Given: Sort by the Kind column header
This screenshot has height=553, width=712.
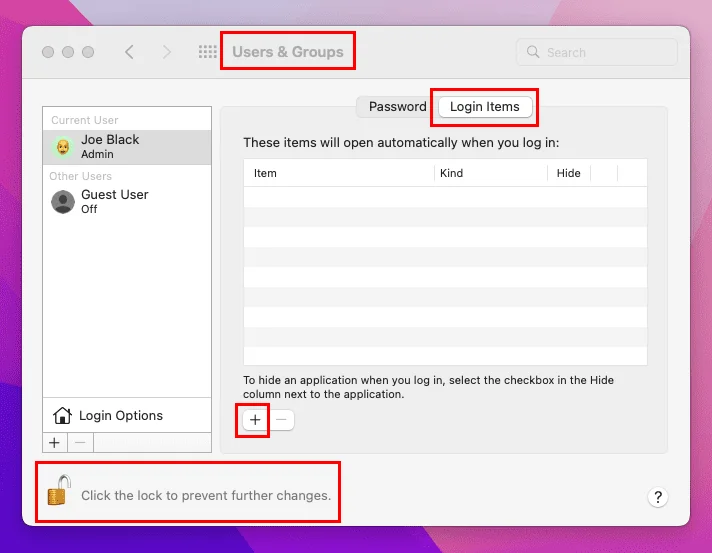Looking at the screenshot, I should [x=490, y=173].
